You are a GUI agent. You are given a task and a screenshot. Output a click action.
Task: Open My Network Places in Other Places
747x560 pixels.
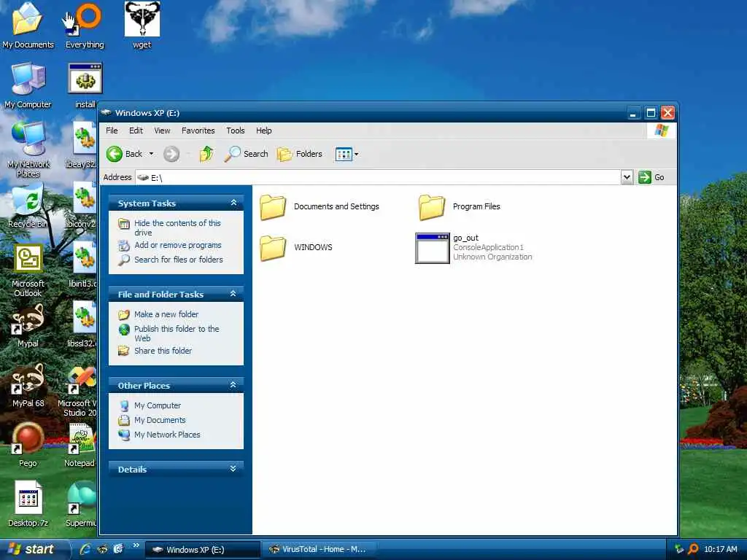coord(167,435)
